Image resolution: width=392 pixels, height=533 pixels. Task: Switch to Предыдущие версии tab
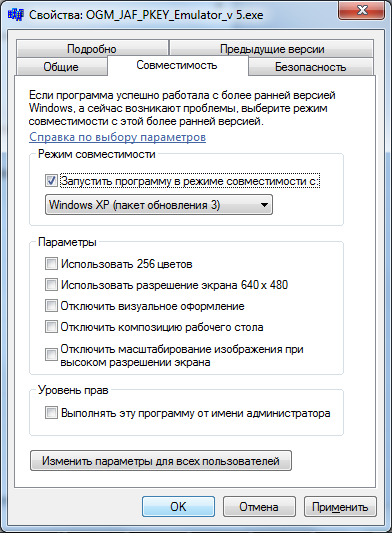click(272, 49)
